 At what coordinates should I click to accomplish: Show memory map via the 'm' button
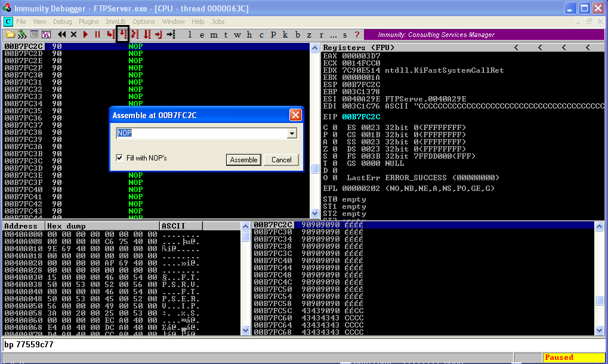tap(214, 35)
